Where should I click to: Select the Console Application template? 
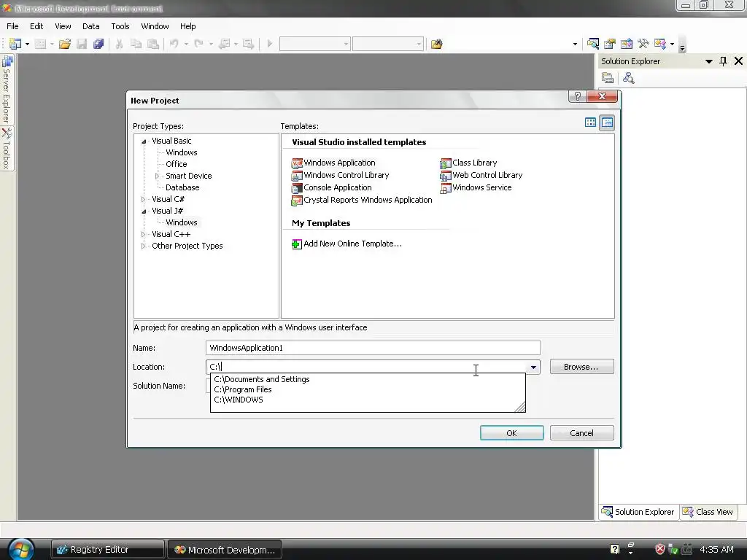[x=332, y=187]
